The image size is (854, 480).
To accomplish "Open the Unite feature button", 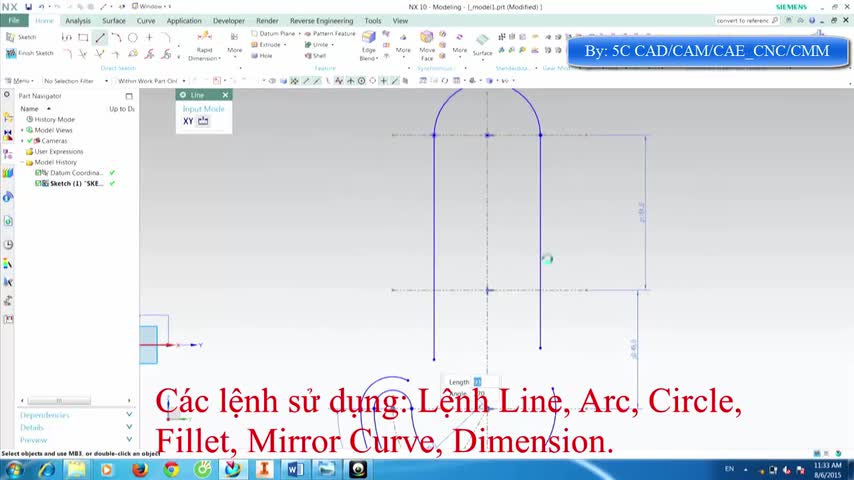I will click(319, 45).
